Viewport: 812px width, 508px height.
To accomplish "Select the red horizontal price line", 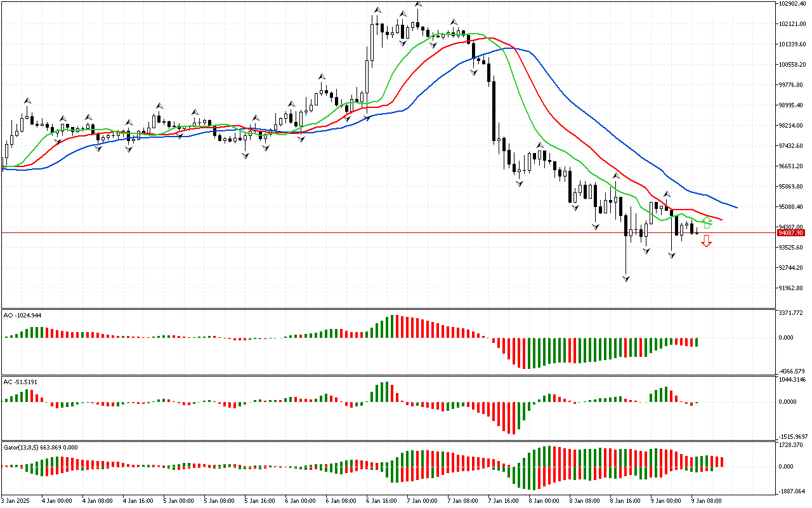I will click(388, 233).
